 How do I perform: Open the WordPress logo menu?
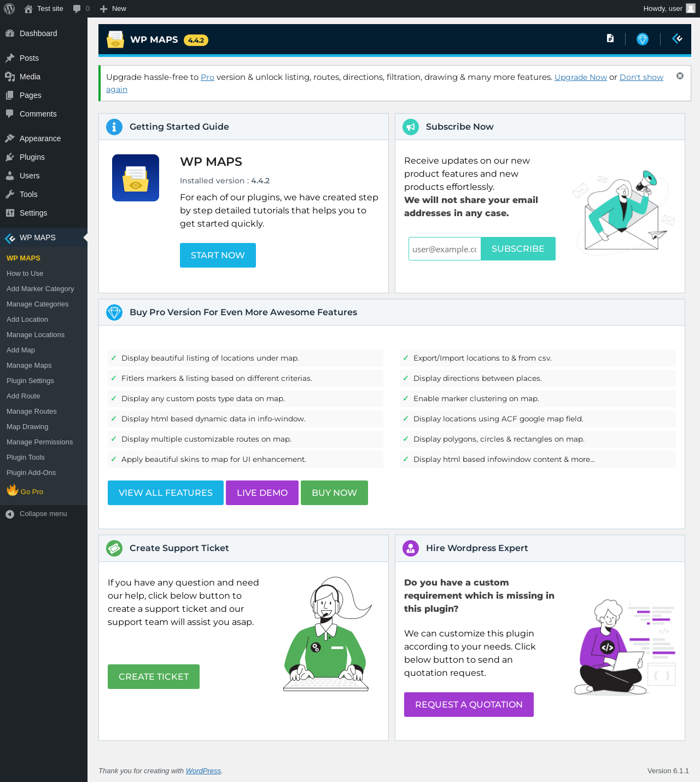tap(9, 9)
